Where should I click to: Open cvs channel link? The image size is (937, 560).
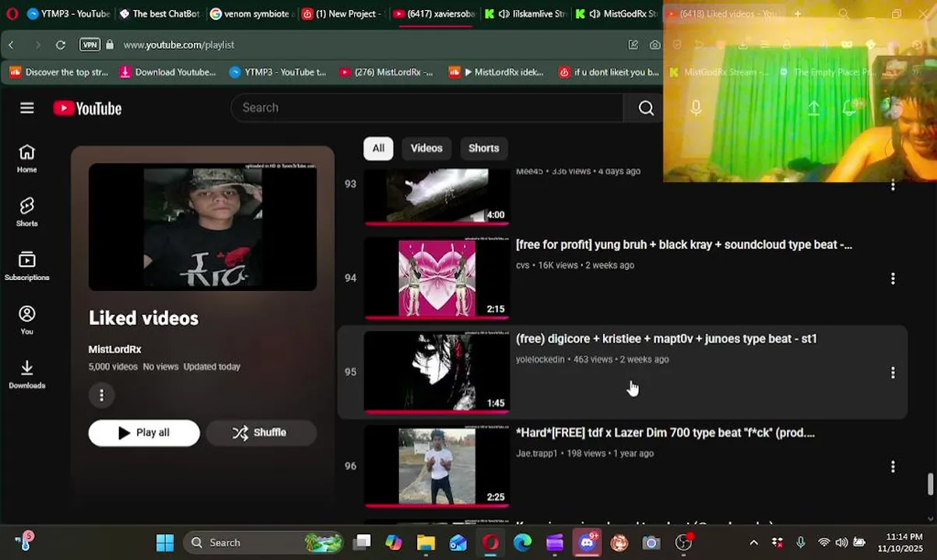coord(522,265)
